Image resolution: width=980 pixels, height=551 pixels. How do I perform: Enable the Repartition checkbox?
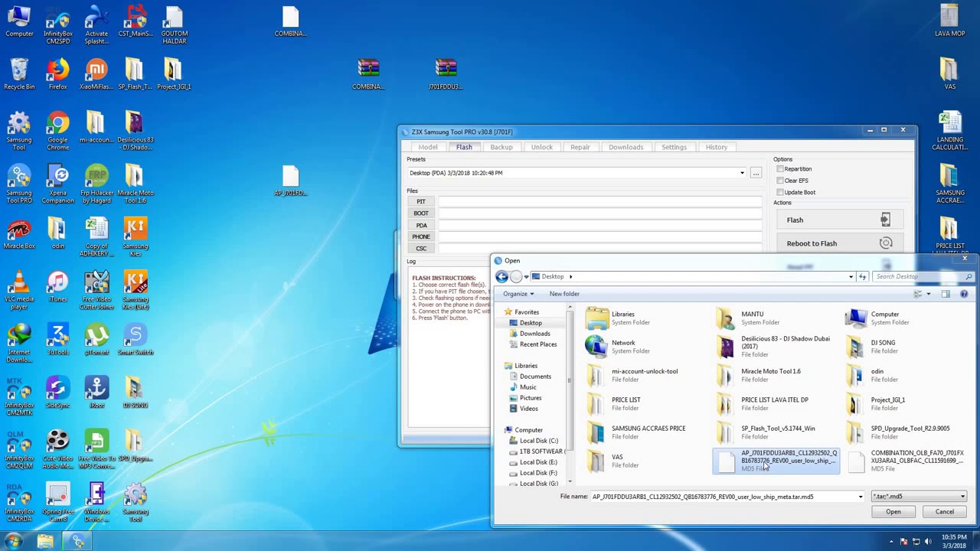pyautogui.click(x=780, y=169)
